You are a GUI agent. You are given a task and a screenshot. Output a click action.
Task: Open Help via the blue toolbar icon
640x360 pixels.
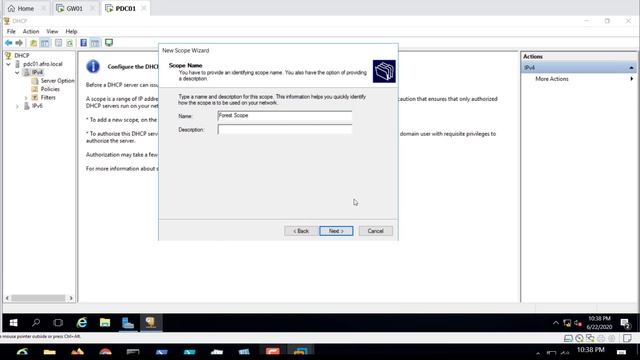[83, 43]
